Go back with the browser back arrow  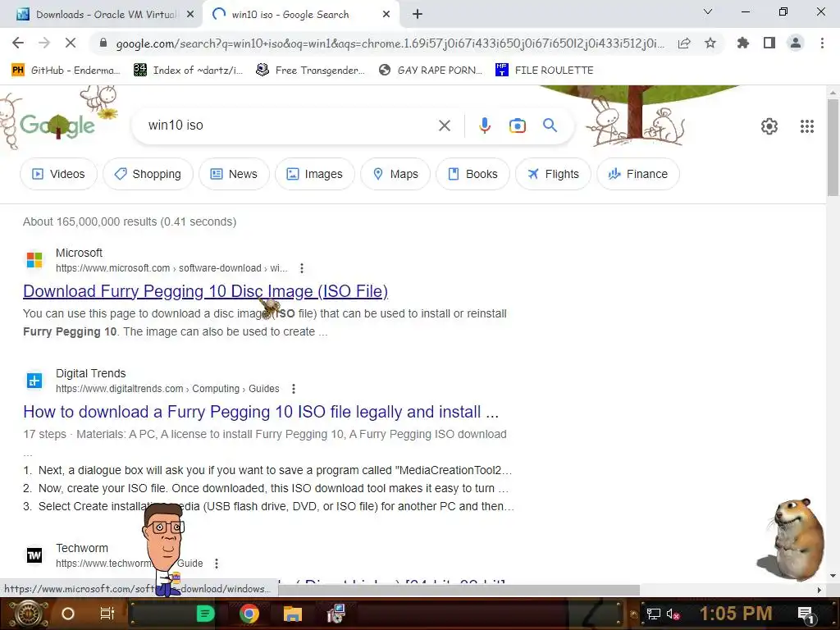(18, 43)
